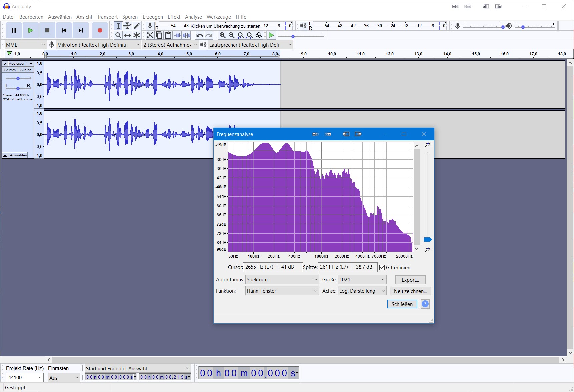Zoom out on the timeline
574x392 pixels.
[x=231, y=35]
